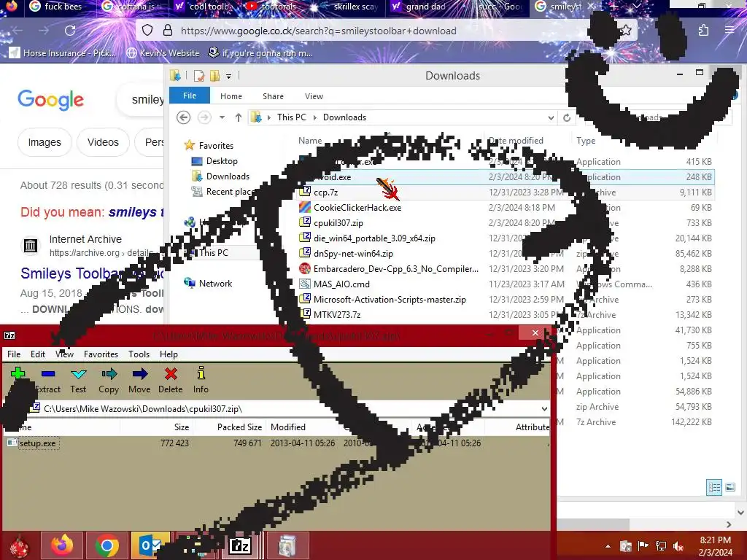Click the 'Did you mean' smileys suggestion
747x560 pixels.
pyautogui.click(x=136, y=212)
